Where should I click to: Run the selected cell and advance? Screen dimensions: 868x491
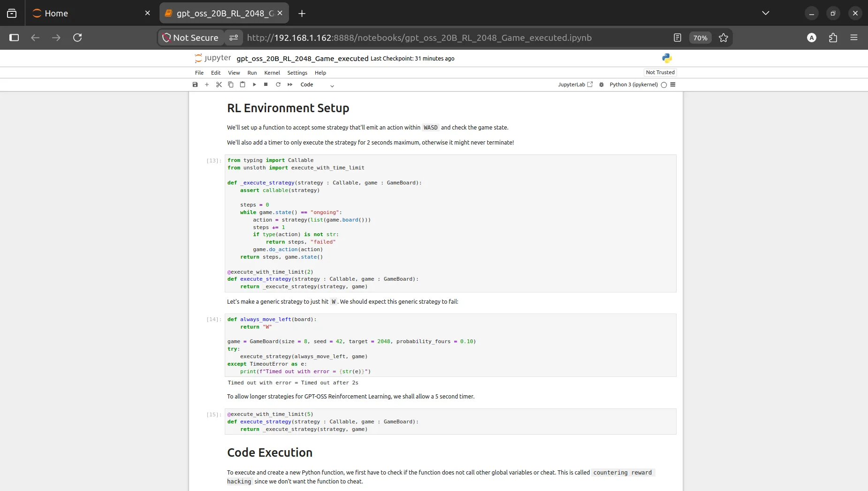pyautogui.click(x=254, y=84)
